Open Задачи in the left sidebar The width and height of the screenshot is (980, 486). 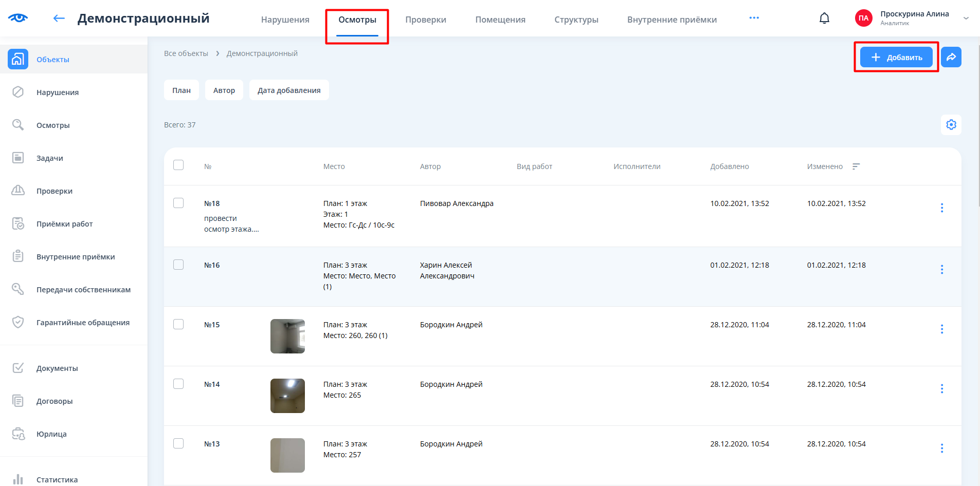click(x=49, y=158)
